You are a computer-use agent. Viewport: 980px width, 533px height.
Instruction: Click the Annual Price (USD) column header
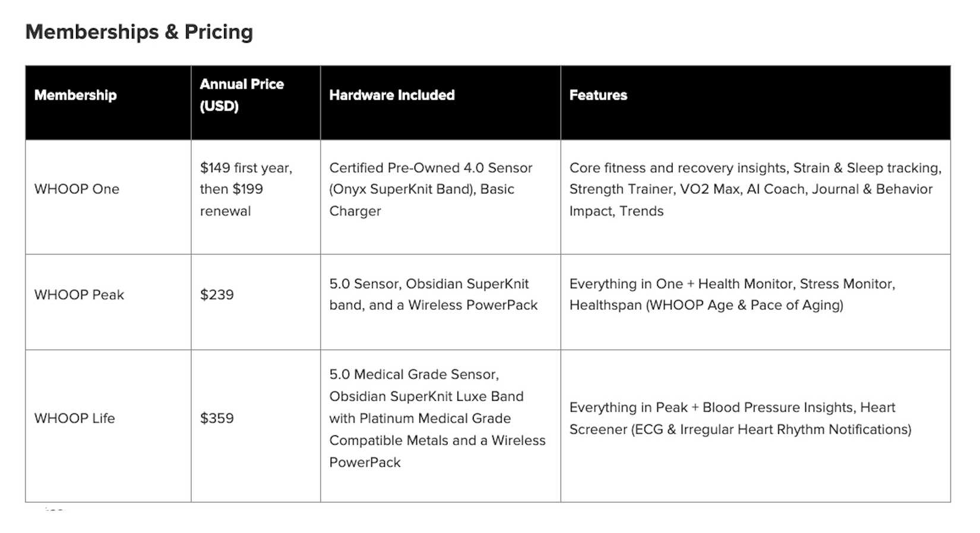point(242,95)
